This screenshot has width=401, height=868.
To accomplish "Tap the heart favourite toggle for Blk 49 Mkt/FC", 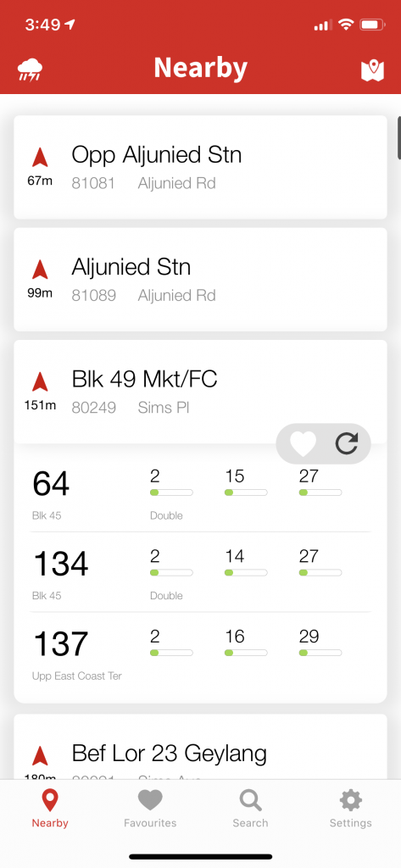I will pyautogui.click(x=303, y=443).
